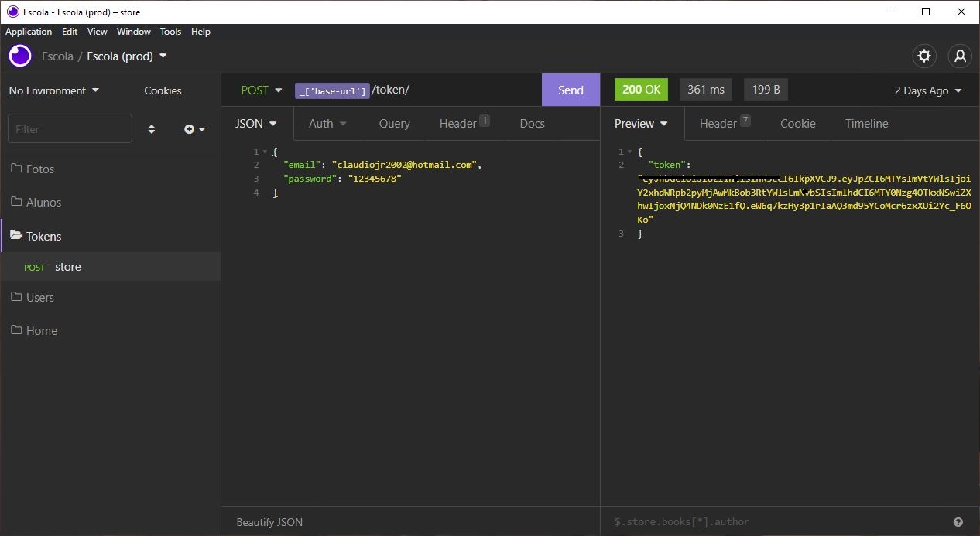Click the 361 ms response time badge
The image size is (980, 536).
(x=706, y=89)
